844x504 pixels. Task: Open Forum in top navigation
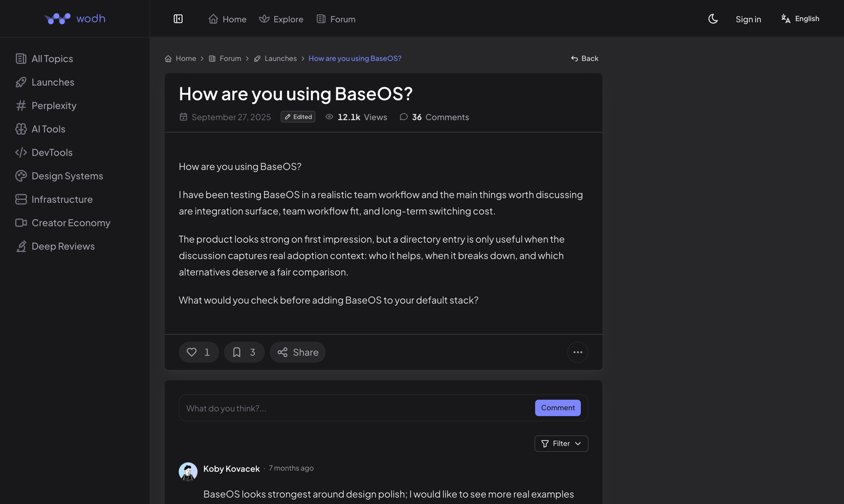click(x=336, y=19)
